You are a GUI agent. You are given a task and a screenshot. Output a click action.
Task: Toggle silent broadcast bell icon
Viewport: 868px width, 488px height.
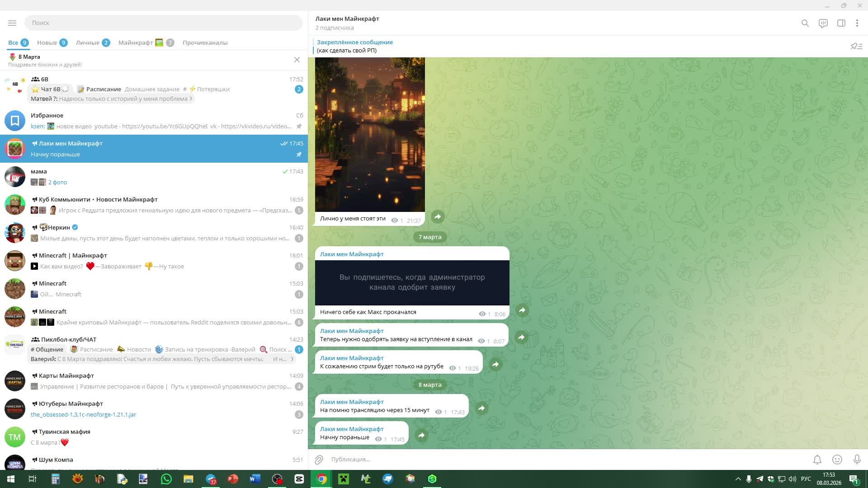(817, 460)
